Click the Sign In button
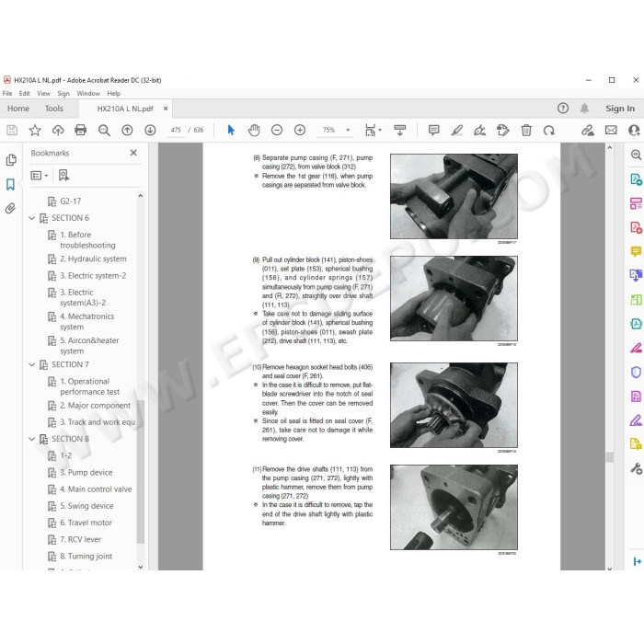Viewport: 644px width, 644px height. (620, 109)
